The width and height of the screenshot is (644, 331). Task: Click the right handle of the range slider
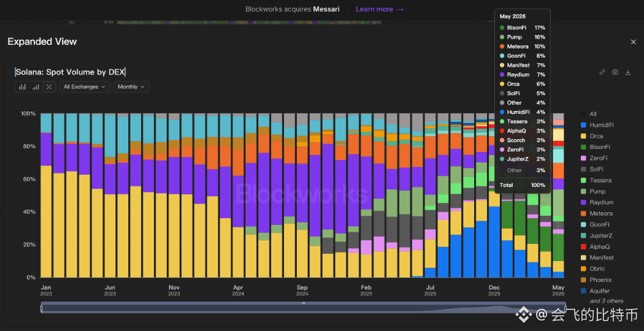565,308
